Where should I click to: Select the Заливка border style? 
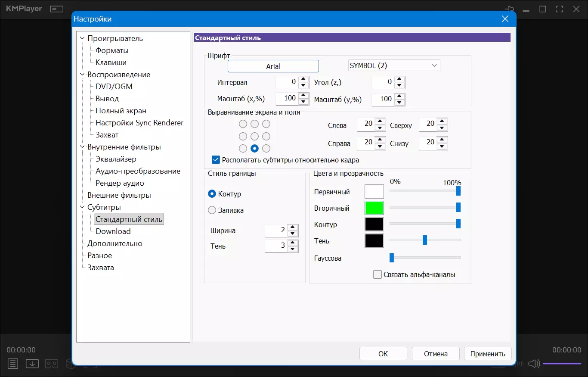tap(212, 210)
